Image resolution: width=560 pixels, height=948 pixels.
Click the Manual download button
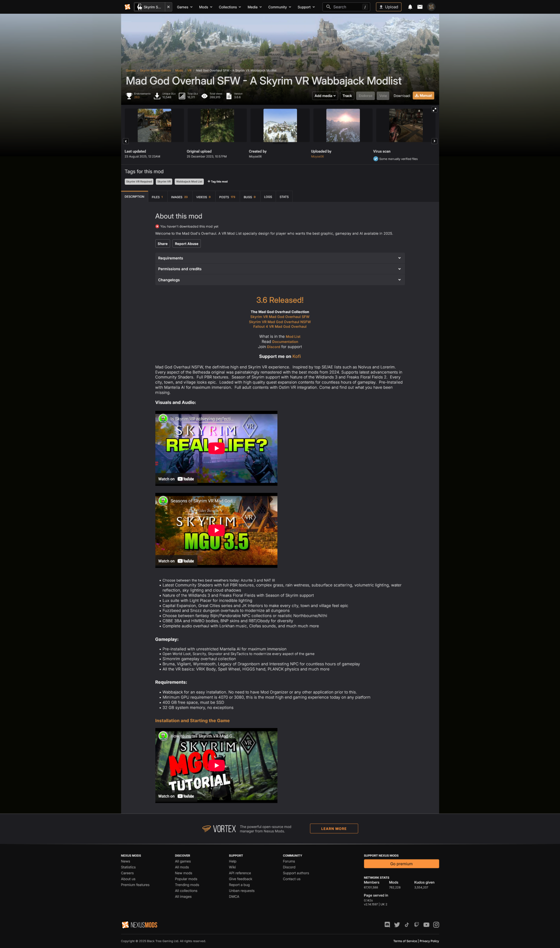[x=423, y=96]
